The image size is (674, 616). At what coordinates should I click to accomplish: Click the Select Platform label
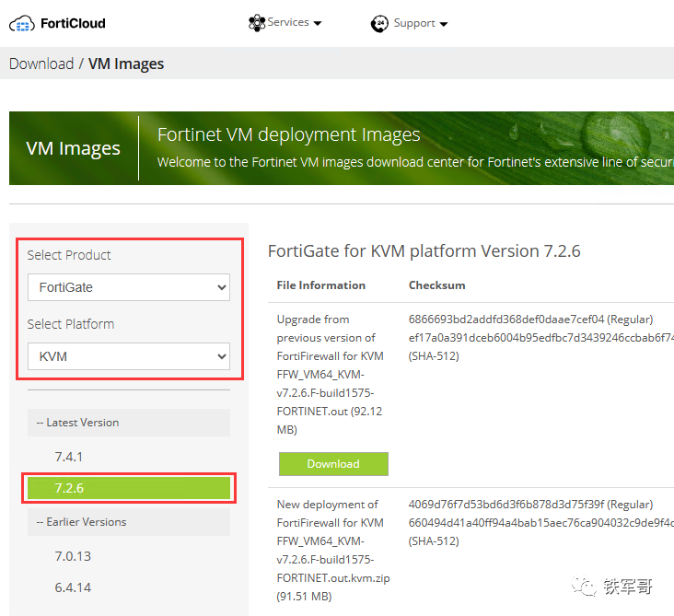click(71, 324)
